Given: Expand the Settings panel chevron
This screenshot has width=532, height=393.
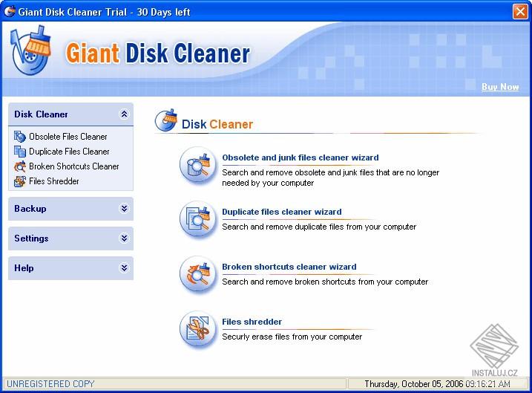Looking at the screenshot, I should tap(124, 238).
